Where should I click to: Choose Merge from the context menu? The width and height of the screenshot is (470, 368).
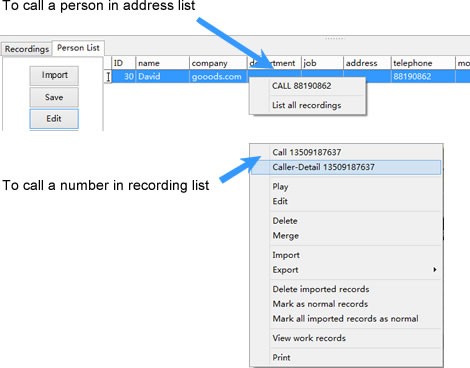click(346, 236)
